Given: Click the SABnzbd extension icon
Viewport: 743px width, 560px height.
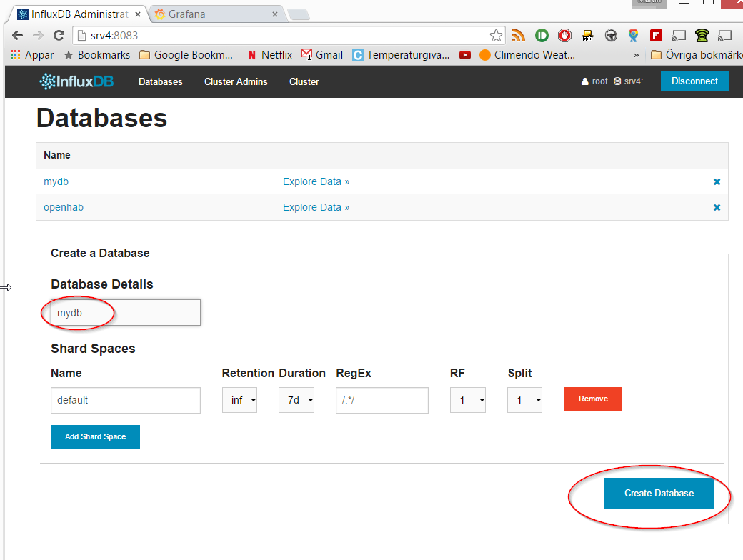Looking at the screenshot, I should (588, 34).
